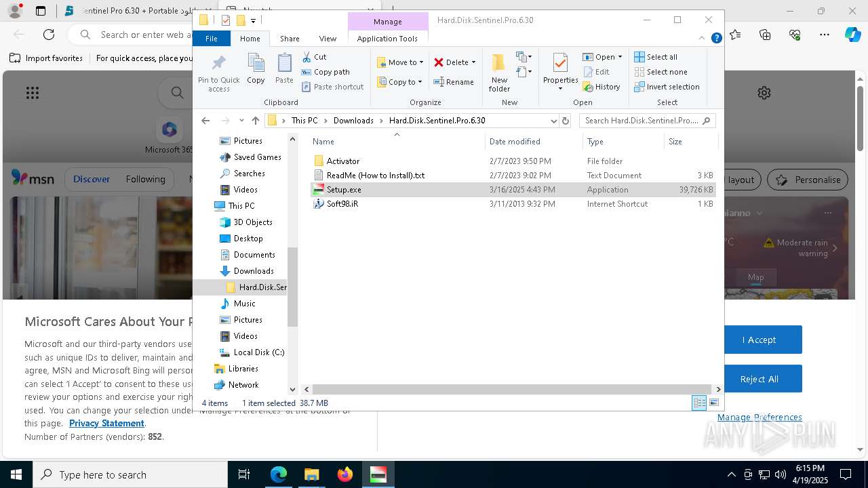Screen dimensions: 868x488
Task: Select the Soft98.iR shortcut
Action: coord(342,203)
